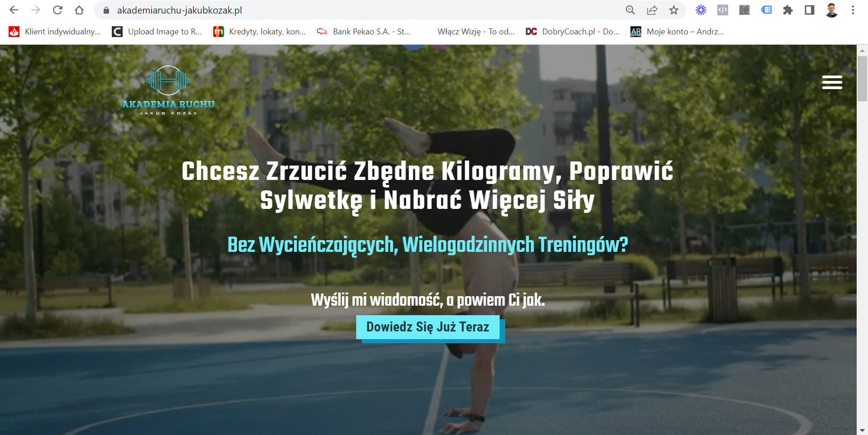Open Upload Image to R... bookmark
Viewport: 868px width, 435px height.
(157, 32)
